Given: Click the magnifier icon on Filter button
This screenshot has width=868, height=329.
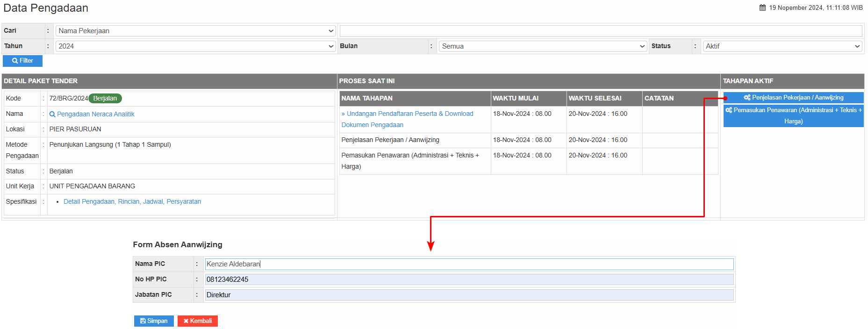Looking at the screenshot, I should point(15,61).
